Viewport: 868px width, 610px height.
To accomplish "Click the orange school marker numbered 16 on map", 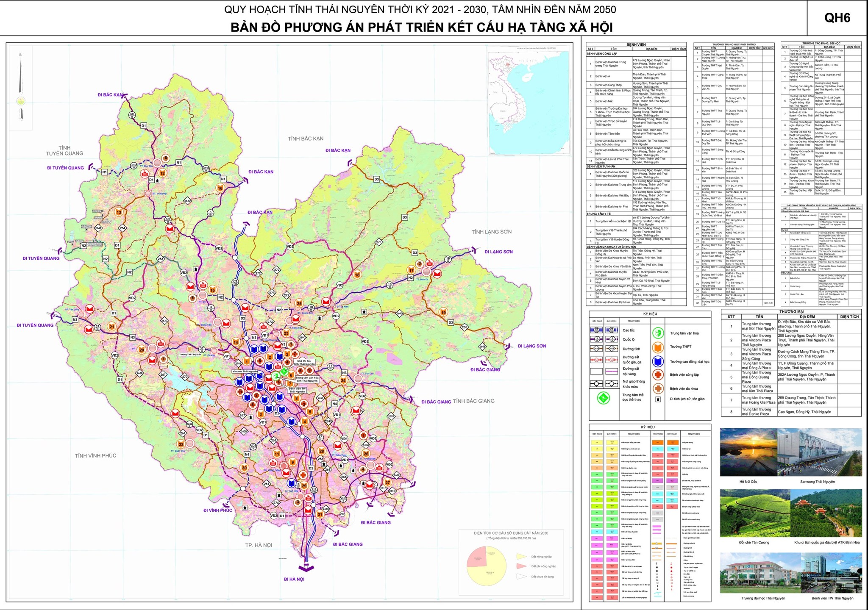I will 220,188.
